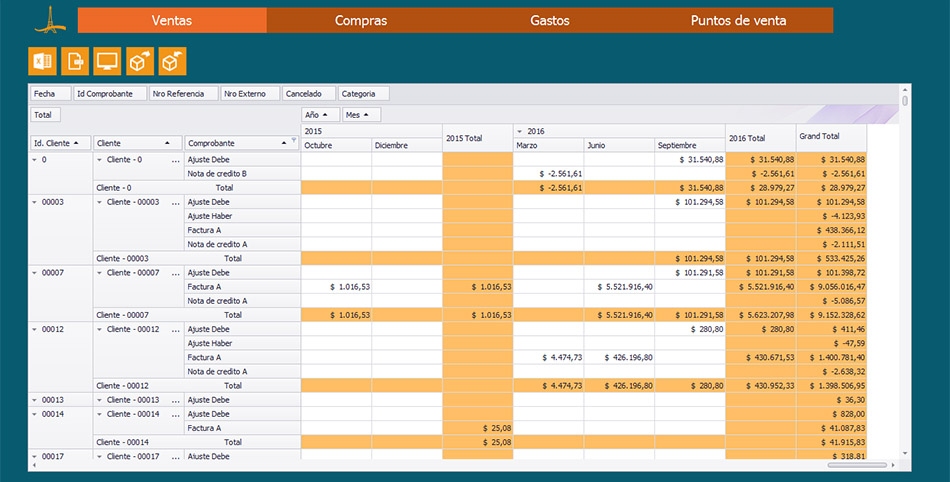The image size is (950, 482).
Task: Go to Puntos de venta tab
Action: point(738,20)
